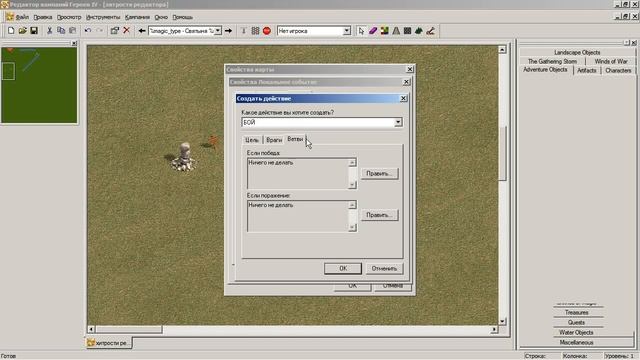Image resolution: width=640 pixels, height=360 pixels.
Task: Open the Landscape Objects palette tab
Action: 577,52
